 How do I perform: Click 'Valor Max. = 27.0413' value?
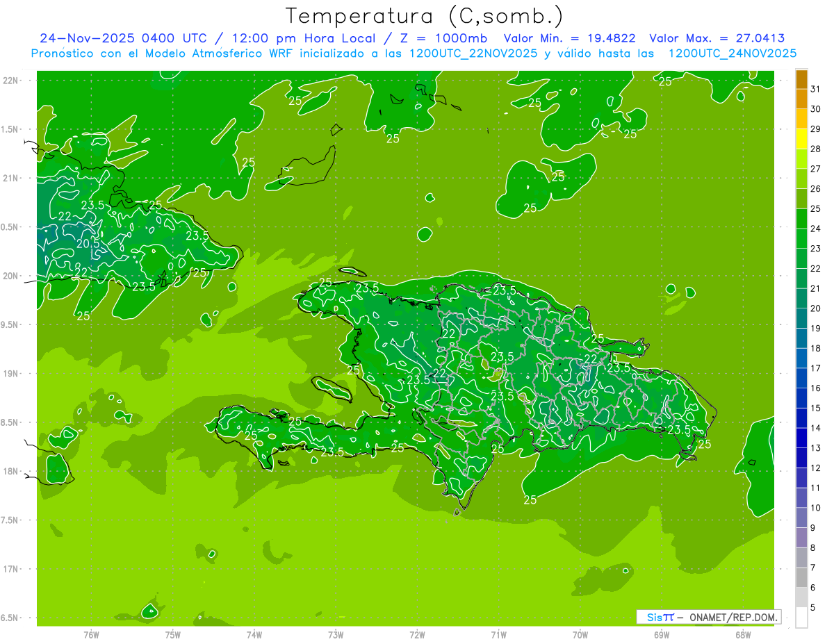[717, 38]
